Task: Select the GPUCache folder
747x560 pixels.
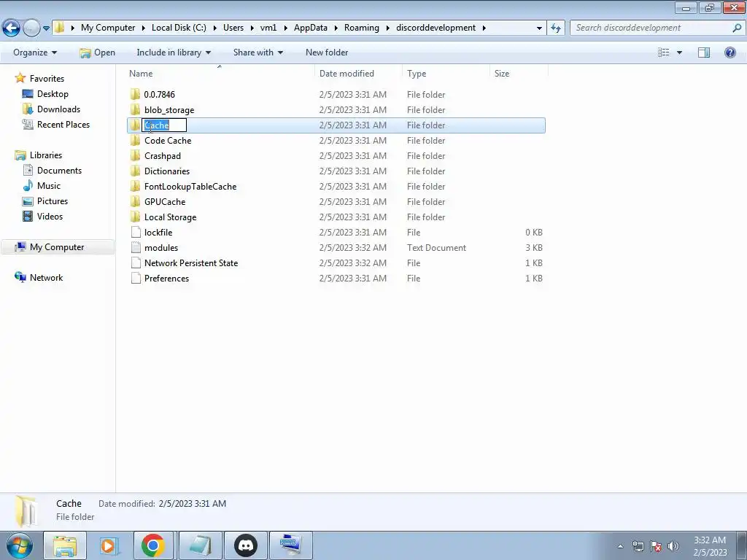Action: pos(165,202)
